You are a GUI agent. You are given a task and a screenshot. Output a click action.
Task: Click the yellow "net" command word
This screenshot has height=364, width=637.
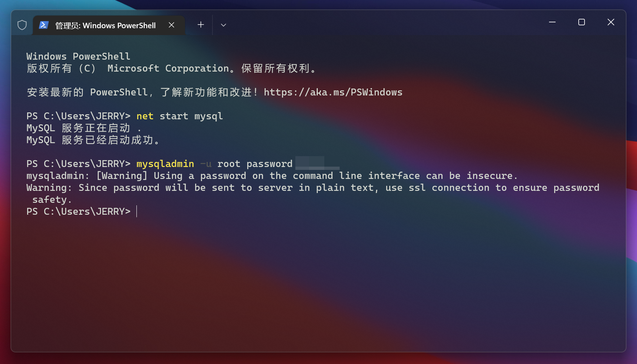click(x=145, y=116)
